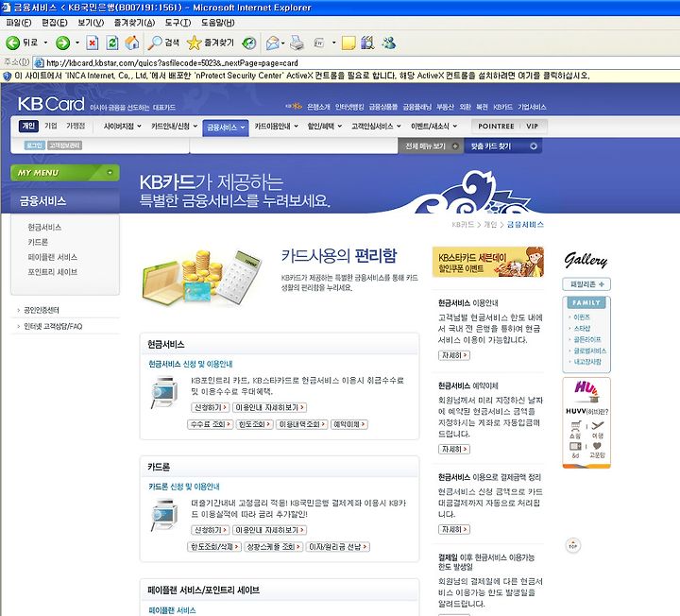The image size is (680, 616).
Task: Click the ActiveX security information bar
Action: coord(340,76)
